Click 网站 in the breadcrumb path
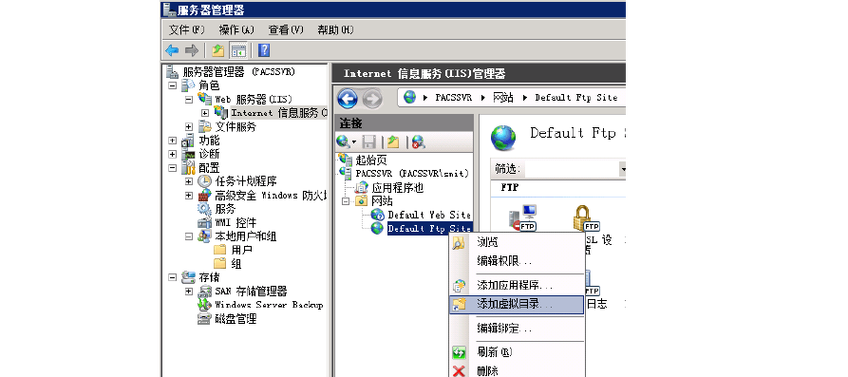This screenshot has width=848, height=377. tap(504, 98)
